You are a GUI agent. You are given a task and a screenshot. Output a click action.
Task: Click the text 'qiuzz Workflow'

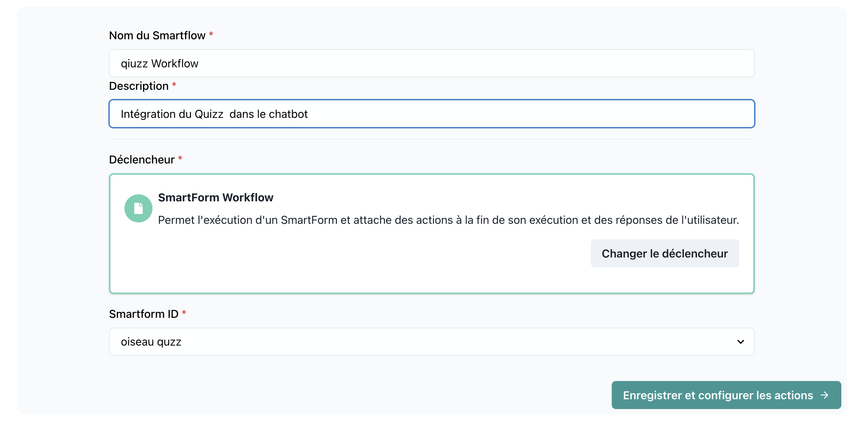[x=160, y=63]
